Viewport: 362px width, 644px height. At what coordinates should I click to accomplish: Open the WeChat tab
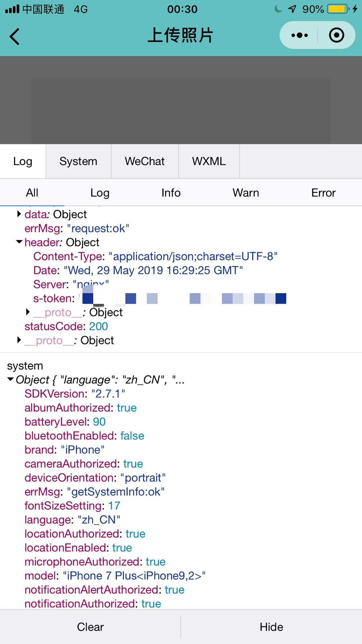pos(144,161)
